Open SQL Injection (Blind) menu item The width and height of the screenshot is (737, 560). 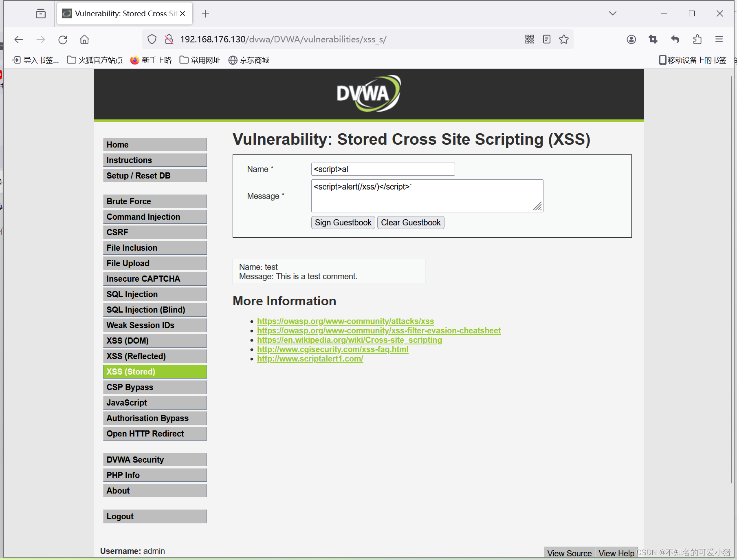[x=155, y=310]
